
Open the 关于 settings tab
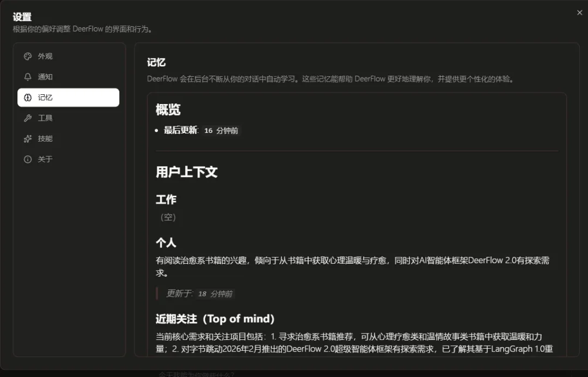click(x=68, y=160)
